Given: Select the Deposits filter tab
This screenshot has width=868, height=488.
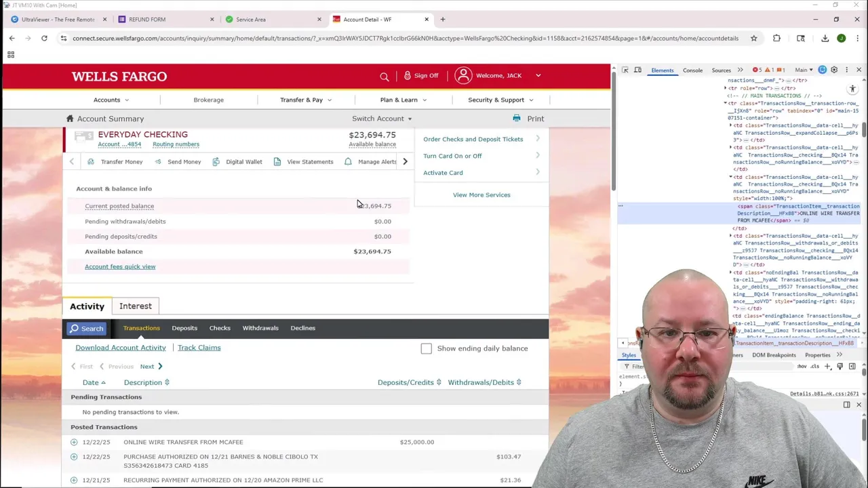Looking at the screenshot, I should point(184,328).
